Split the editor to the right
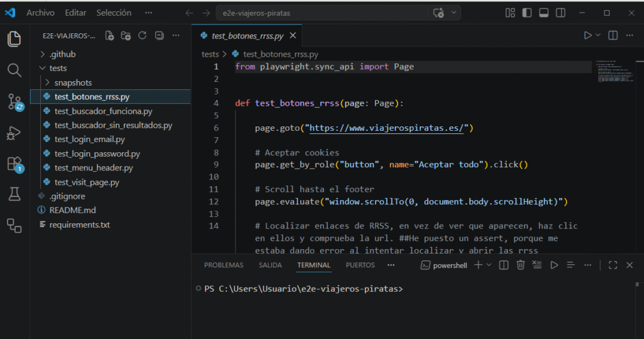This screenshot has width=644, height=339. [x=613, y=35]
